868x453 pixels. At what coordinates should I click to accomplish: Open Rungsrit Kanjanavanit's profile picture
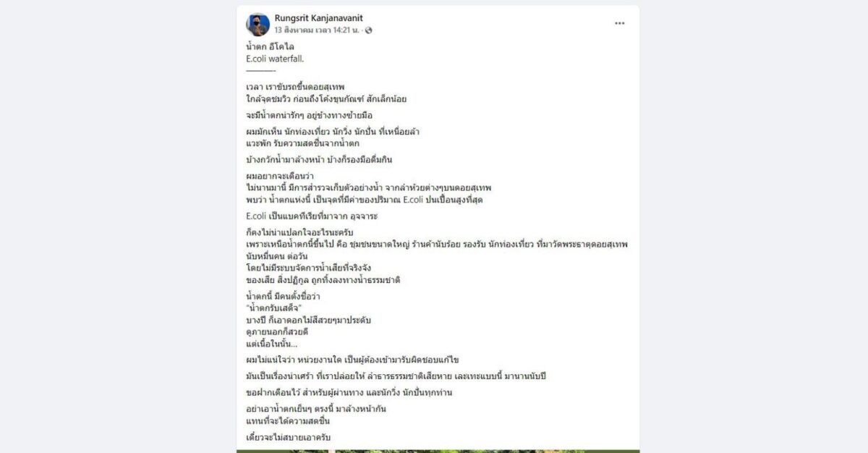[x=258, y=24]
